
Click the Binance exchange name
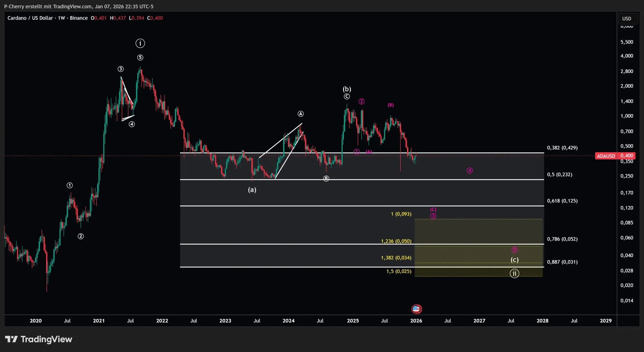click(79, 18)
